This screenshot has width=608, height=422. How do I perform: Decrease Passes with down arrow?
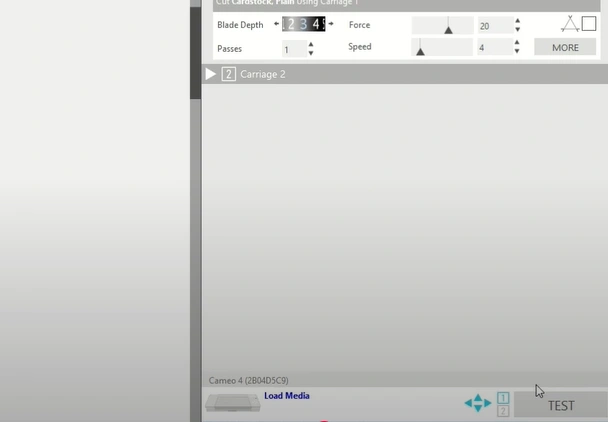(x=311, y=53)
